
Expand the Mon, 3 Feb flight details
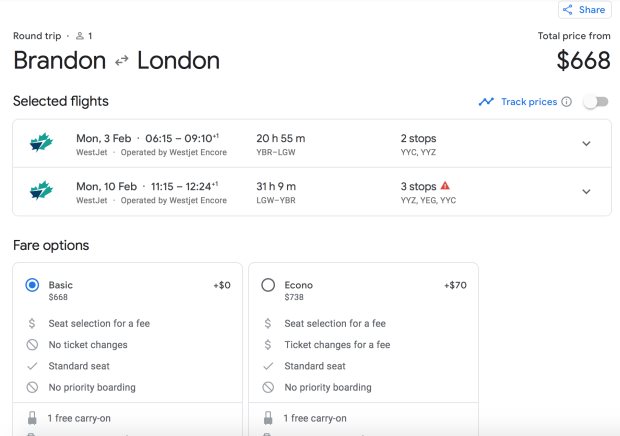[x=586, y=144]
